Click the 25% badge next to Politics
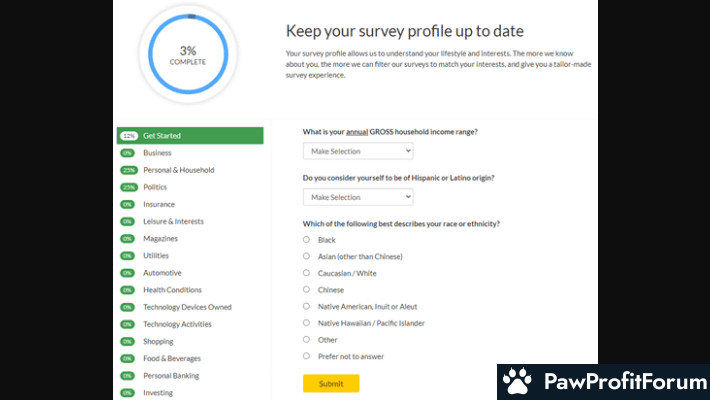This screenshot has height=400, width=710. coord(129,188)
